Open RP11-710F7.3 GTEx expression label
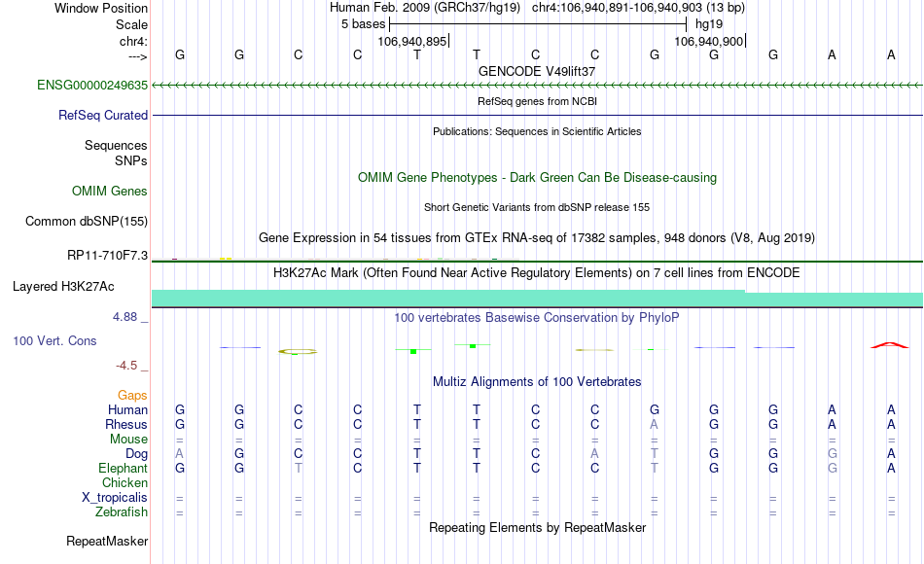The width and height of the screenshot is (924, 564). pyautogui.click(x=107, y=255)
